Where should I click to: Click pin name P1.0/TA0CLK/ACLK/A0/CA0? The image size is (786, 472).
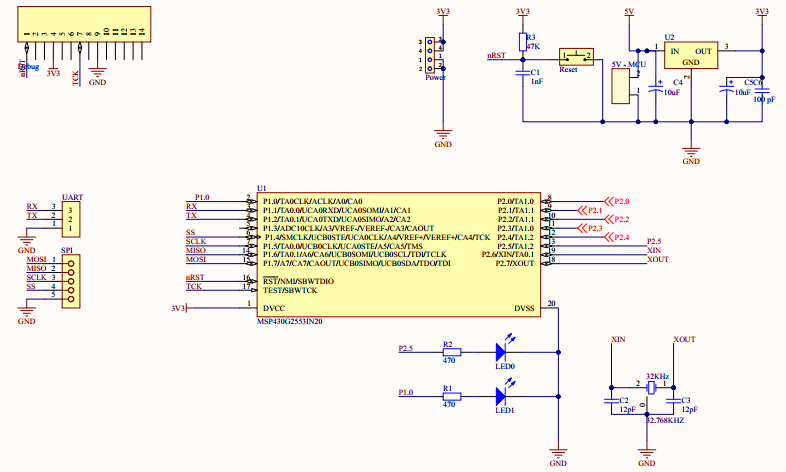click(x=312, y=201)
